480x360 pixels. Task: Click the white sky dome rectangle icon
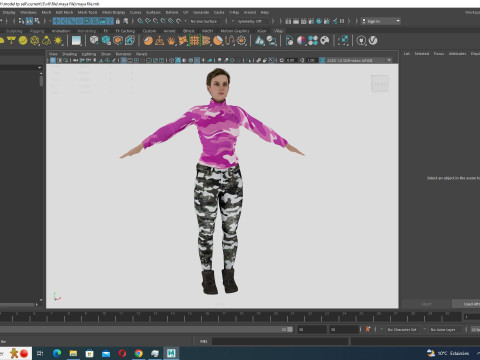(76, 41)
